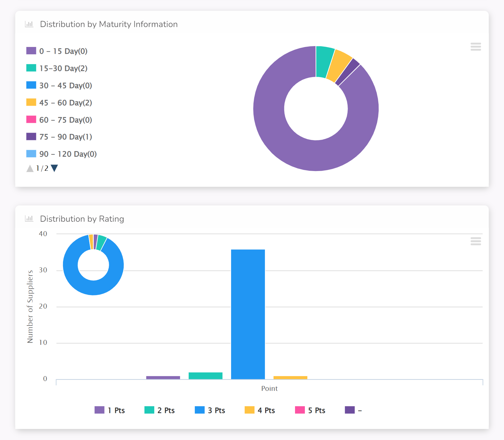Click the Maturity Information chart icon

(x=29, y=24)
